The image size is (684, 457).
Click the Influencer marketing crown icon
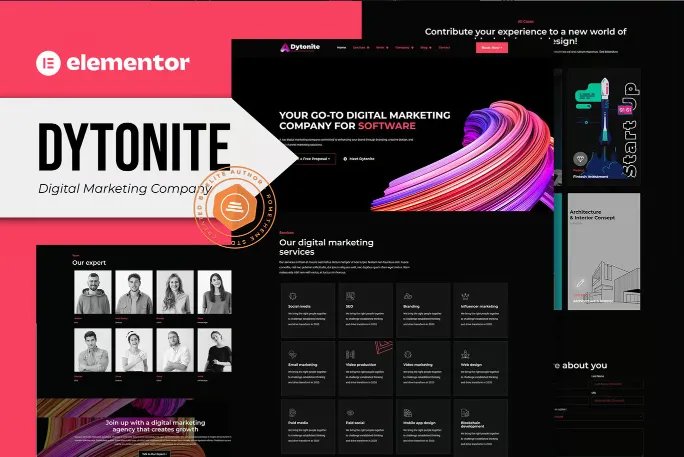tap(464, 296)
